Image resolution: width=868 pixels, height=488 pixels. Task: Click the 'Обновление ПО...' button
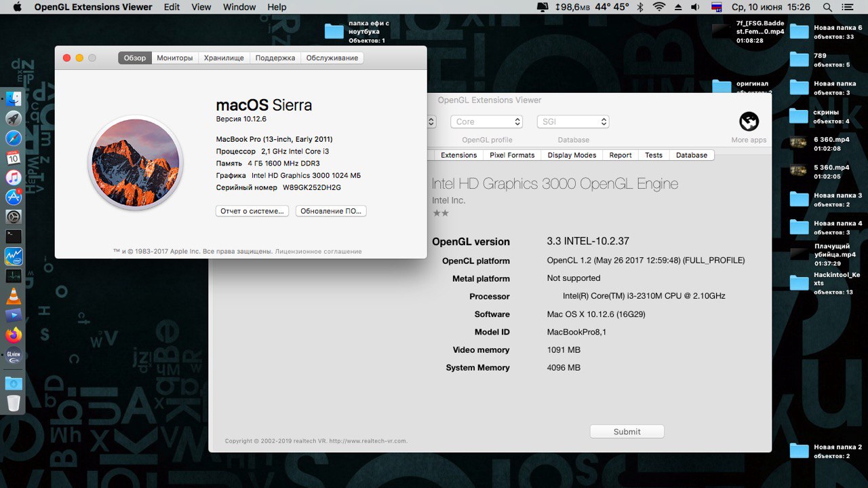pyautogui.click(x=331, y=211)
